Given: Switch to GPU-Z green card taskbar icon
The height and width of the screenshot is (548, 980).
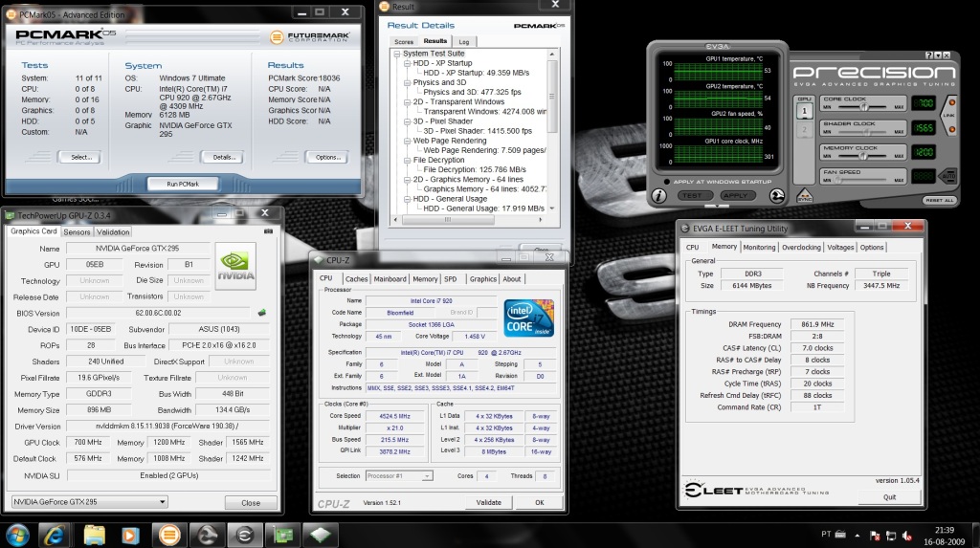Looking at the screenshot, I should point(282,536).
